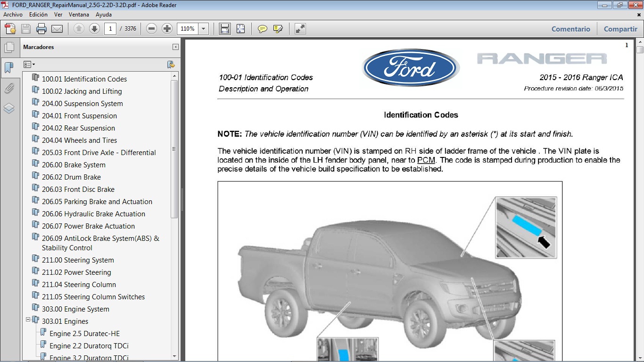Click the Comentario button
This screenshot has height=362, width=644.
(x=570, y=29)
